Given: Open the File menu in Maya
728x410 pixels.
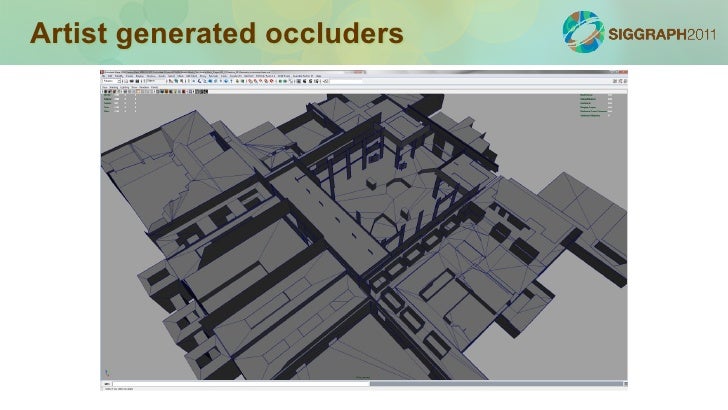Looking at the screenshot, I should [104, 76].
